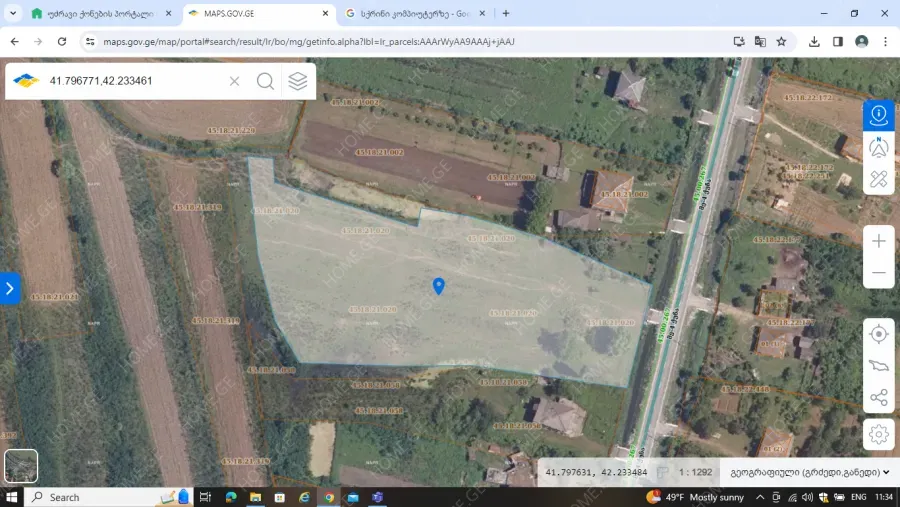Open the map layers panel

(298, 81)
